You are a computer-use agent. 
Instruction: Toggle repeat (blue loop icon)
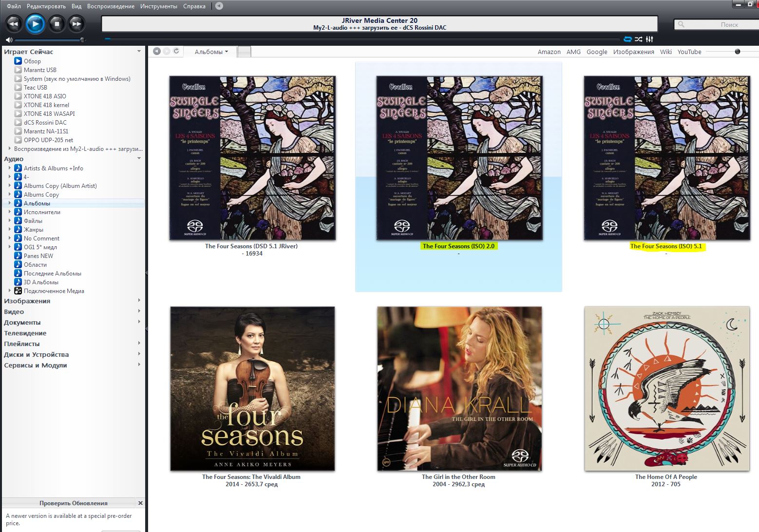click(628, 39)
